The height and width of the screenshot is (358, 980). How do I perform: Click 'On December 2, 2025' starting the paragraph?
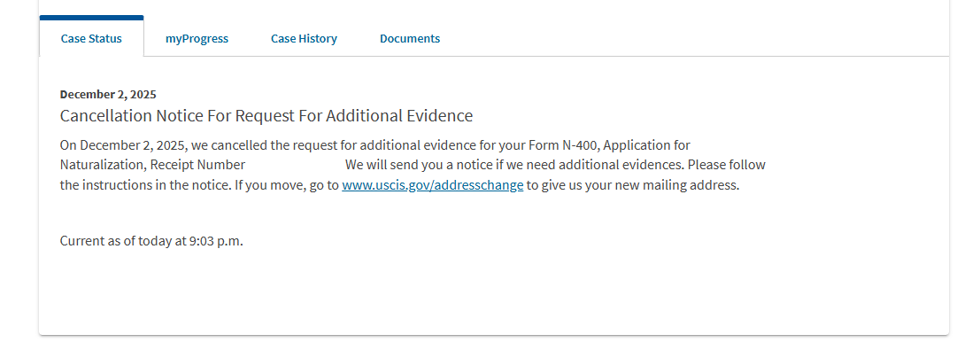[123, 144]
